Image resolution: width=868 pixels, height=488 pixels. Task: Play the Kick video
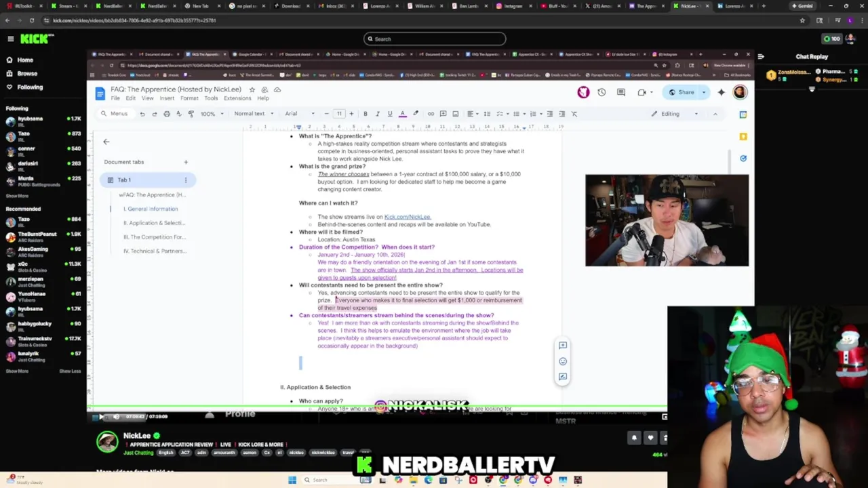(x=101, y=416)
